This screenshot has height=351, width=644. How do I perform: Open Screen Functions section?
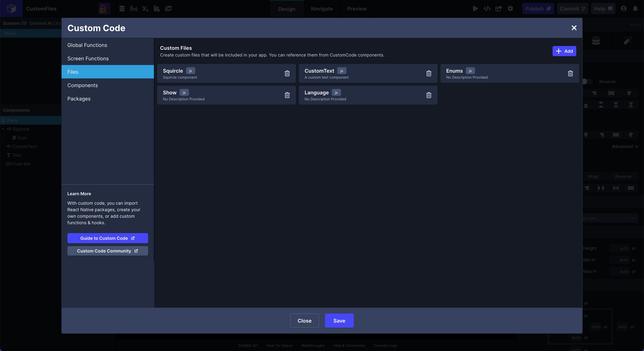108,58
